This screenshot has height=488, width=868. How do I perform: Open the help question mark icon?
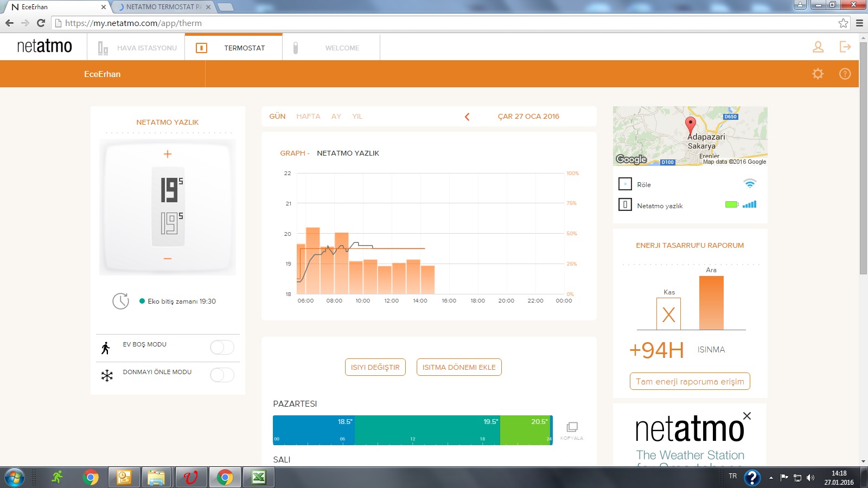pyautogui.click(x=845, y=74)
